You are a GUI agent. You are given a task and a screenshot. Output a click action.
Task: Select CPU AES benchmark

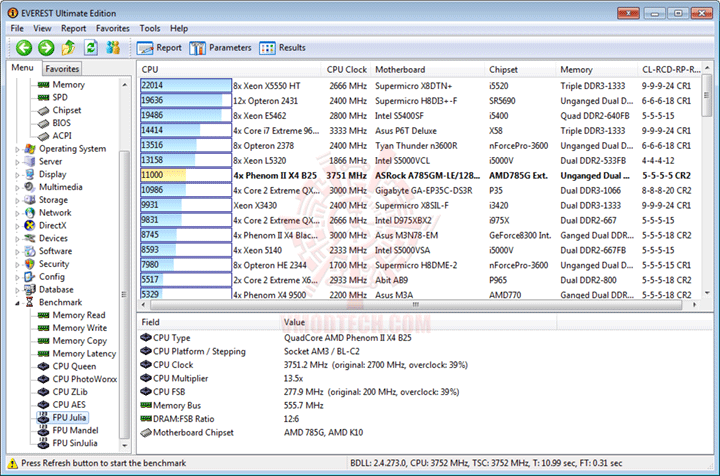pyautogui.click(x=69, y=405)
